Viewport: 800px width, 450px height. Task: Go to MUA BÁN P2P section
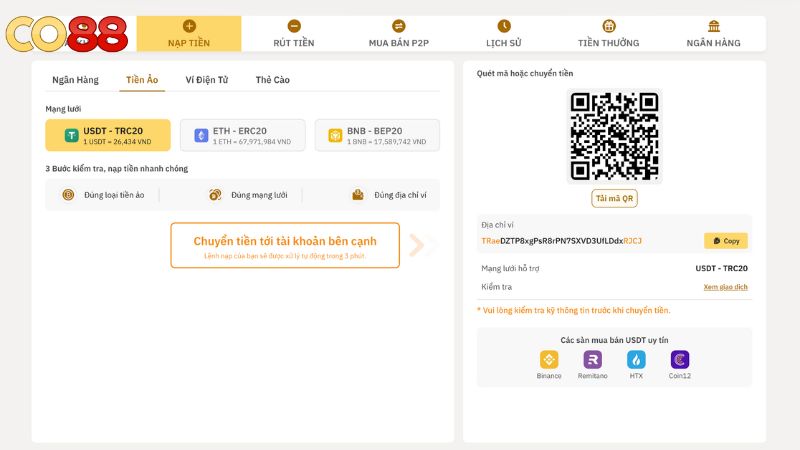pyautogui.click(x=398, y=34)
